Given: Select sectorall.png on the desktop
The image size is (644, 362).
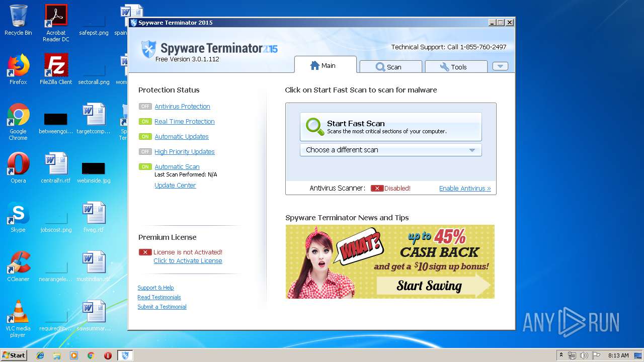Looking at the screenshot, I should 94,73.
